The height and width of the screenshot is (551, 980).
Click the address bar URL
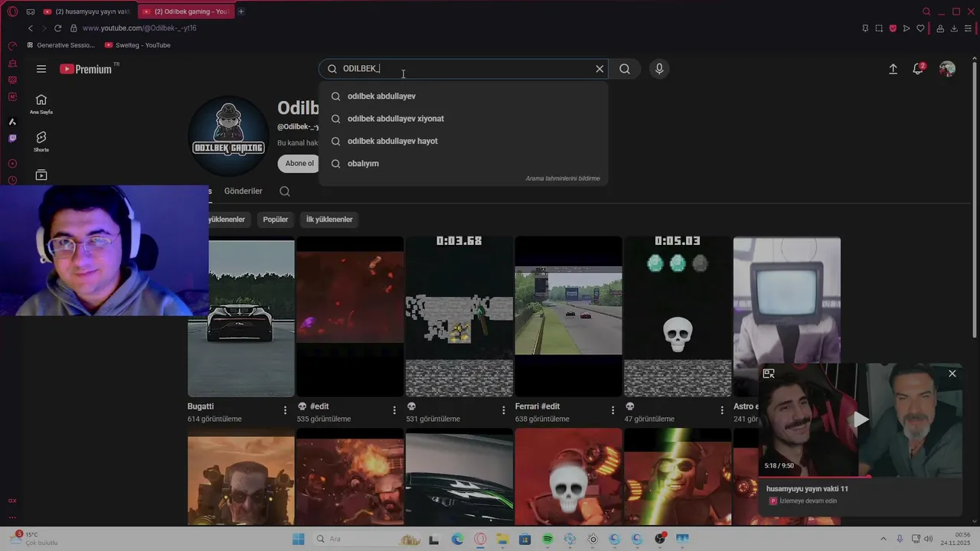pyautogui.click(x=139, y=28)
